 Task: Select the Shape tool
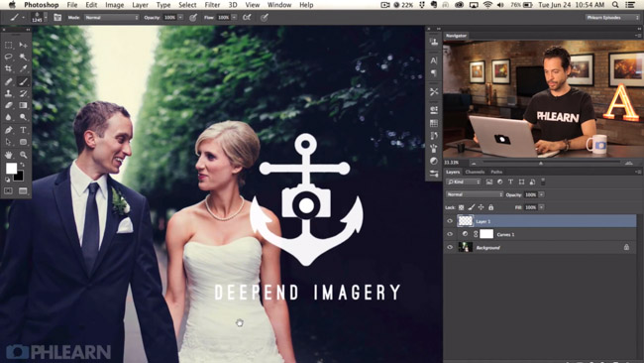coord(23,142)
